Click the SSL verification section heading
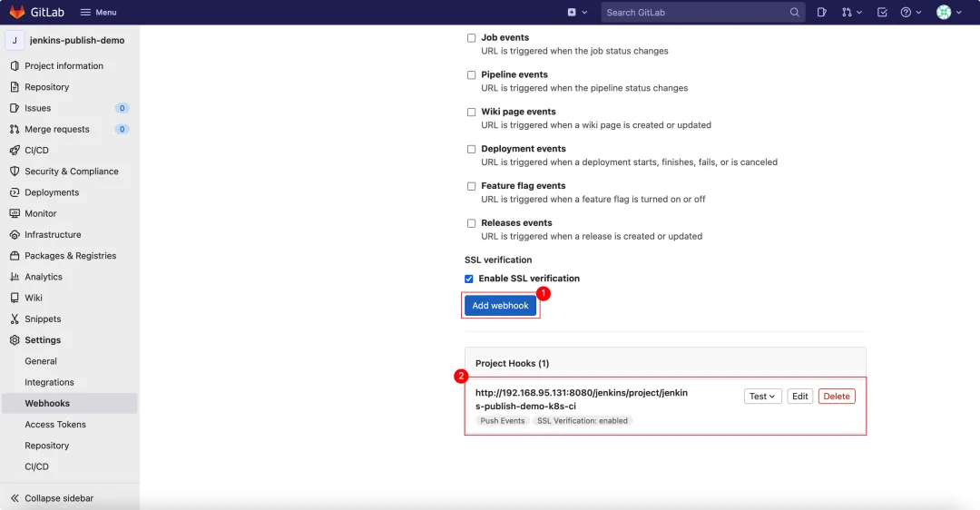 498,260
